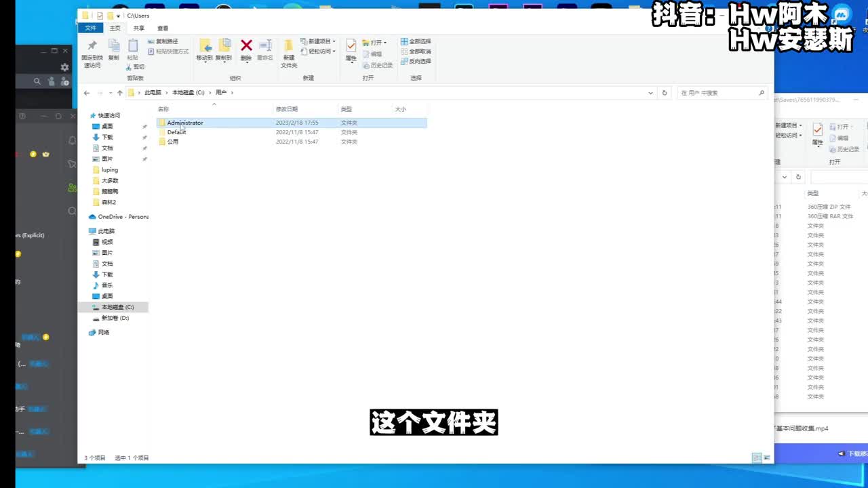Expand the 轻松访问 dropdown
The width and height of the screenshot is (868, 488).
(x=318, y=52)
